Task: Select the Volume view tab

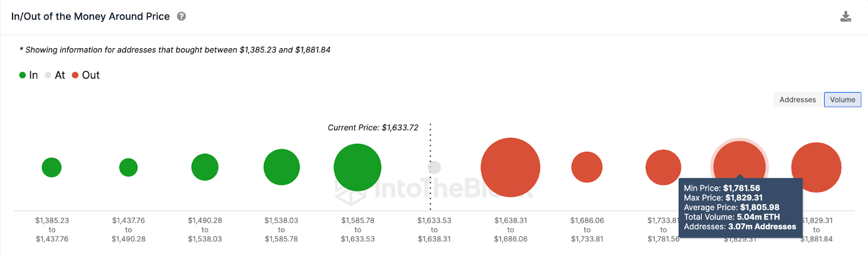Action: pos(842,100)
